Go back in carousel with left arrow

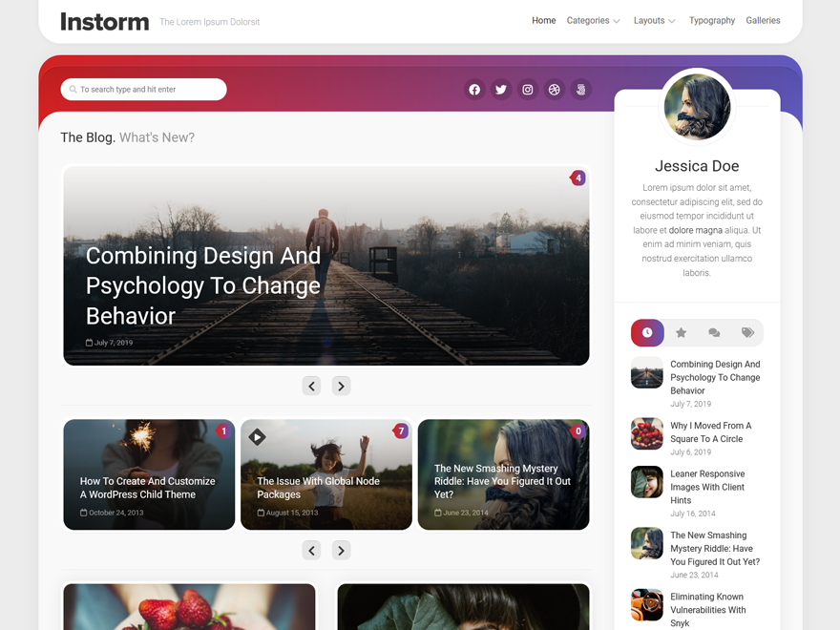click(x=311, y=386)
